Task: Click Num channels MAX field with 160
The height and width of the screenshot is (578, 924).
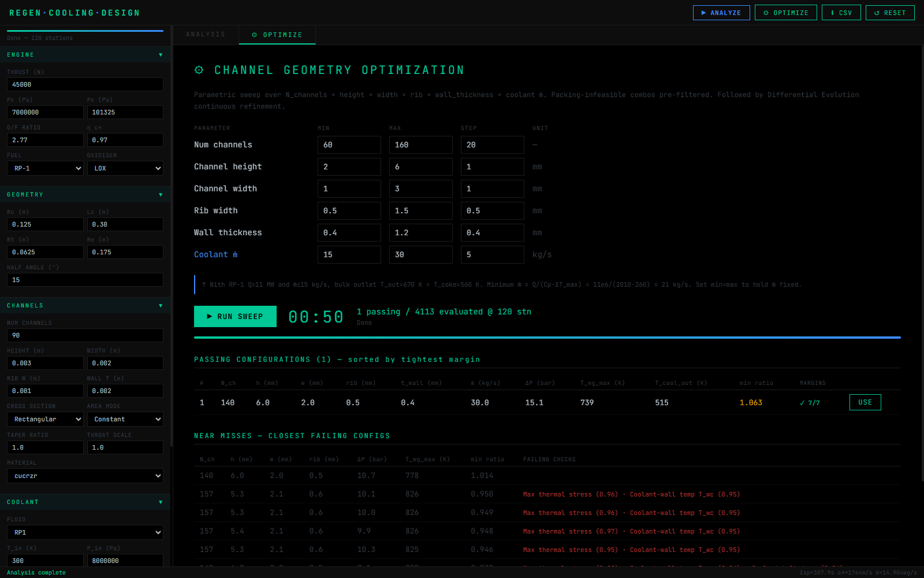Action: [421, 144]
